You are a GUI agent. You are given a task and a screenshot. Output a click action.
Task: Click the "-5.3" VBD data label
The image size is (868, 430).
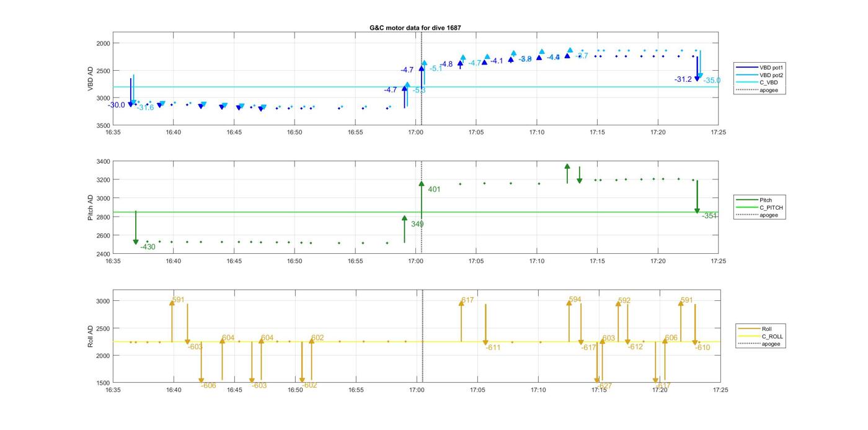click(419, 91)
